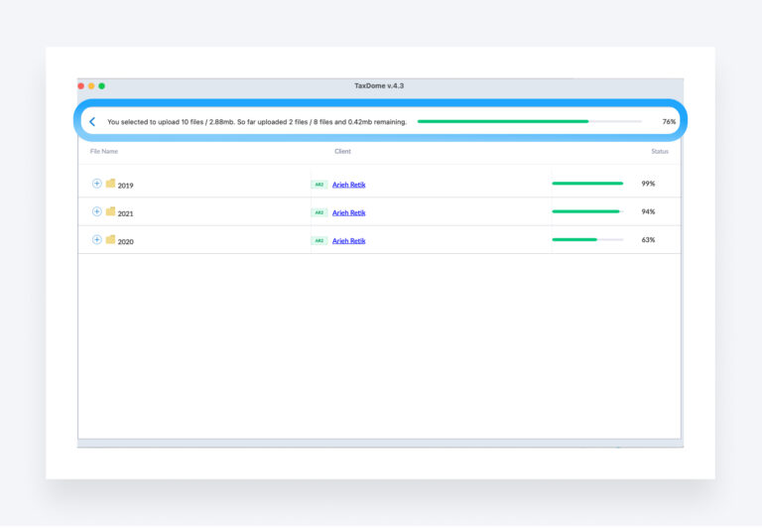Expand the 2019 folder row
The image size is (762, 532).
click(x=96, y=184)
